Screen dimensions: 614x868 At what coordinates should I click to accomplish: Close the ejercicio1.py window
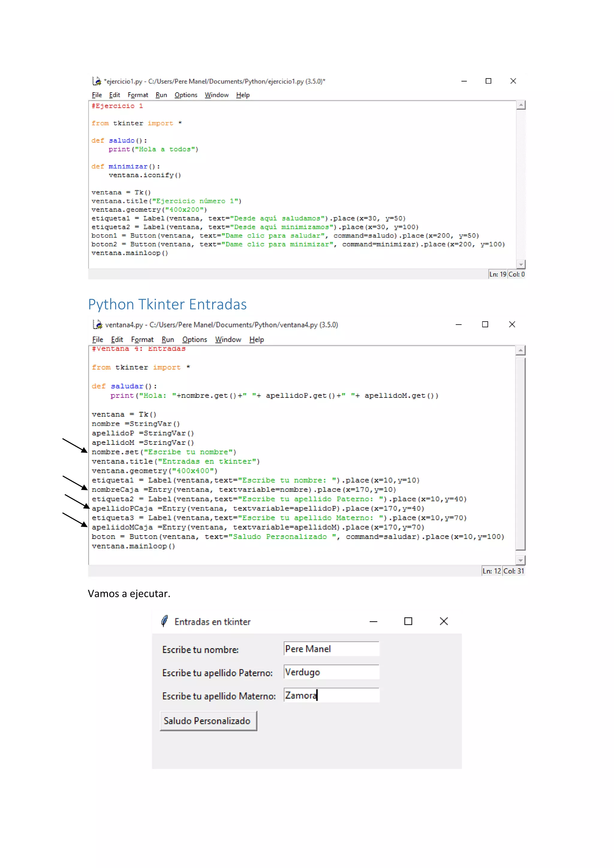coord(513,81)
